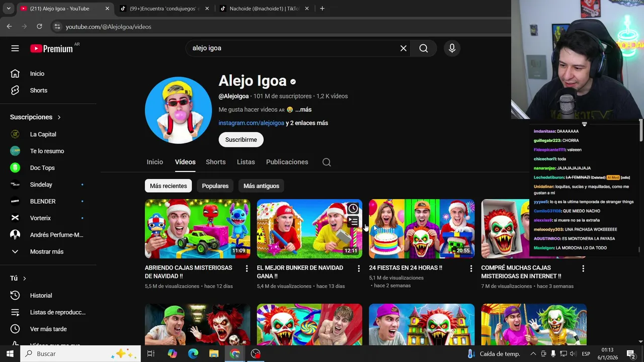Image resolution: width=644 pixels, height=362 pixels.
Task: Expand channel description with ...más
Action: pyautogui.click(x=303, y=110)
